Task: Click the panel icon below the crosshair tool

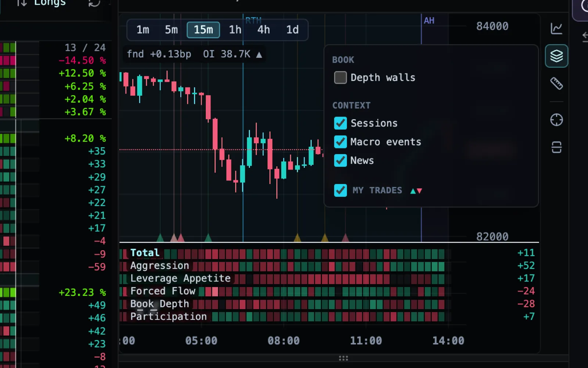Action: coord(556,147)
